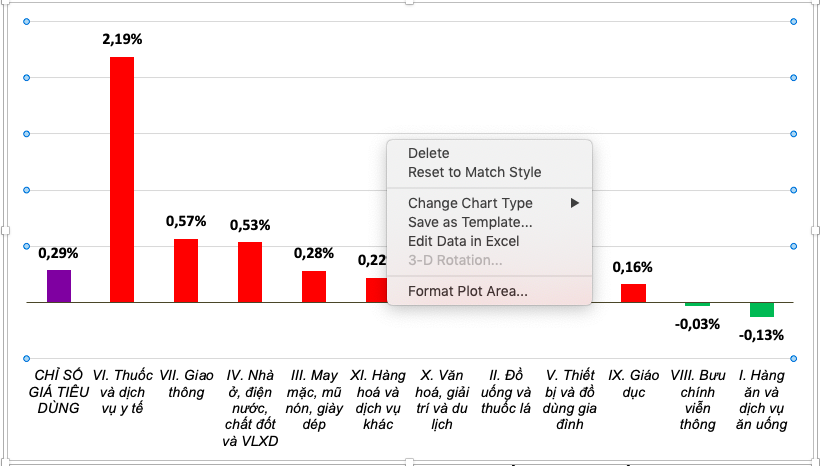
Task: Click the -0,13% data label
Action: point(762,335)
